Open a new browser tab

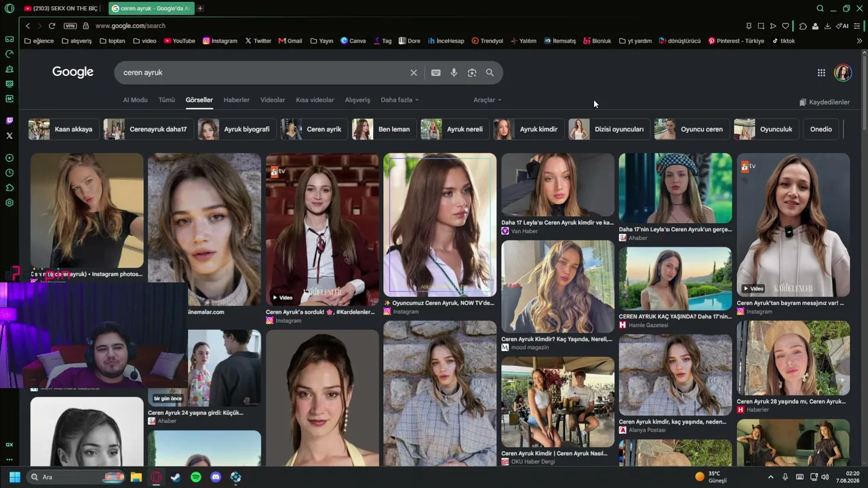200,8
